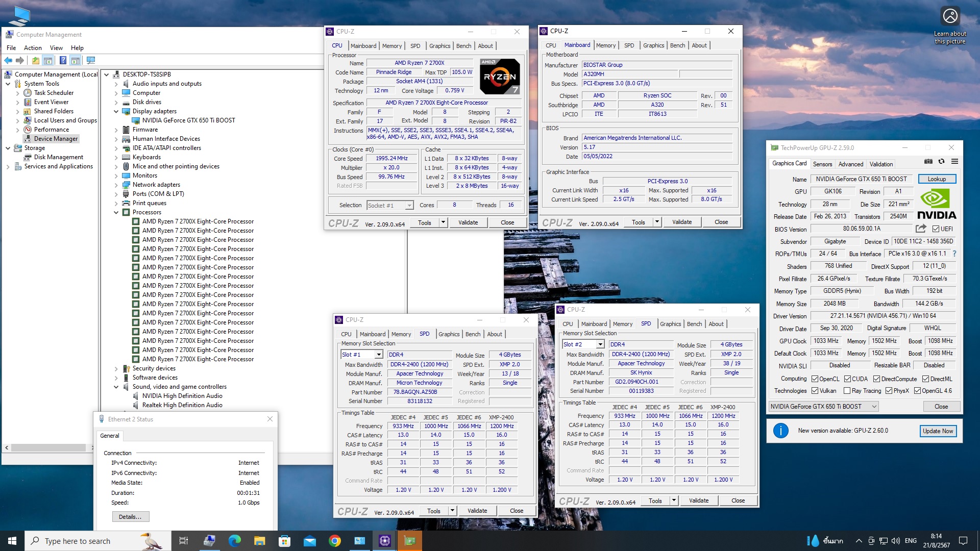
Task: Expand Services and Applications node
Action: pos(8,166)
